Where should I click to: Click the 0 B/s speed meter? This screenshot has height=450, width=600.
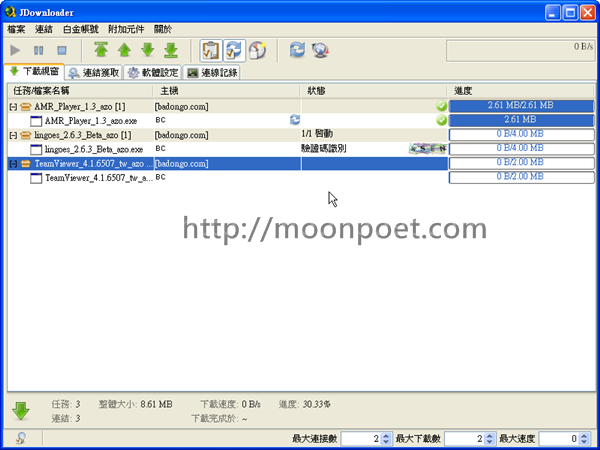(x=520, y=51)
